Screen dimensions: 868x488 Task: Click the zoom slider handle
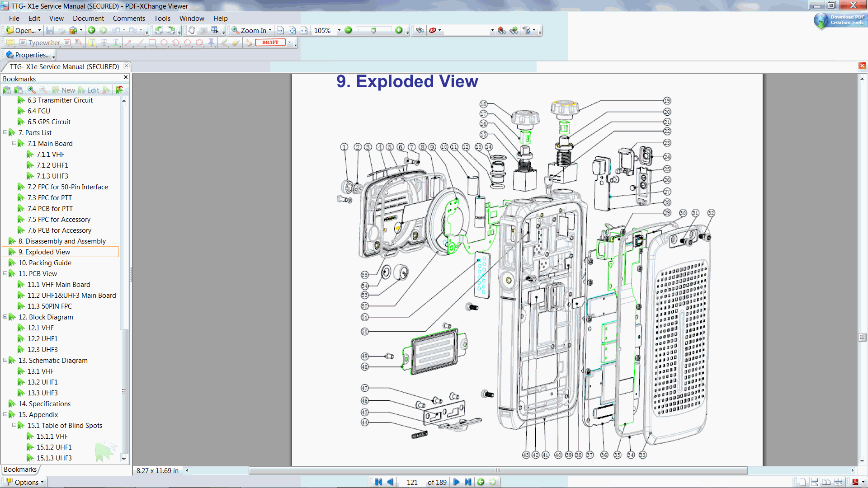pos(373,30)
